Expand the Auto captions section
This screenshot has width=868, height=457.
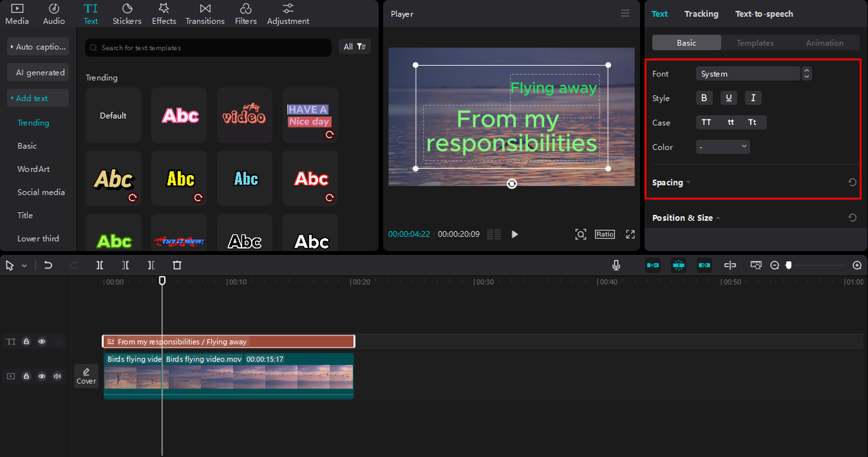click(x=38, y=47)
